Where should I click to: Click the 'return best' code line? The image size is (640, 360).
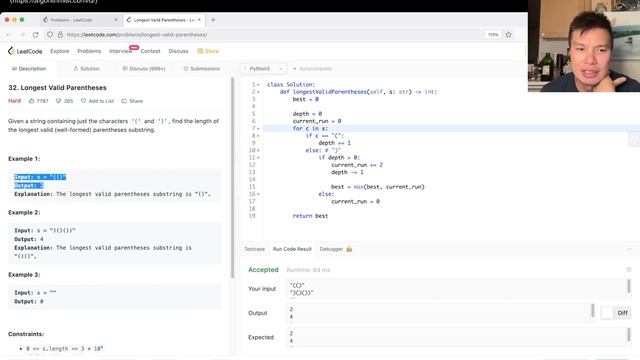click(x=310, y=216)
